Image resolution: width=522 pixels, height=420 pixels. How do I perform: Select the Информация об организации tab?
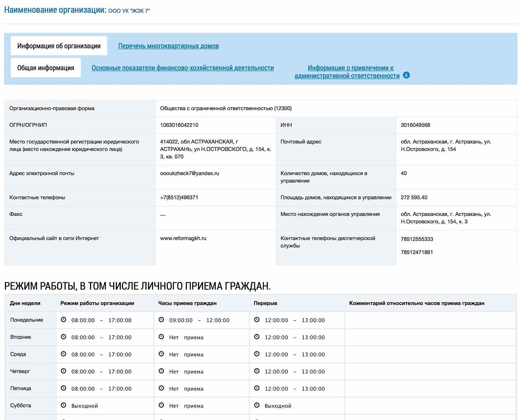click(x=59, y=46)
